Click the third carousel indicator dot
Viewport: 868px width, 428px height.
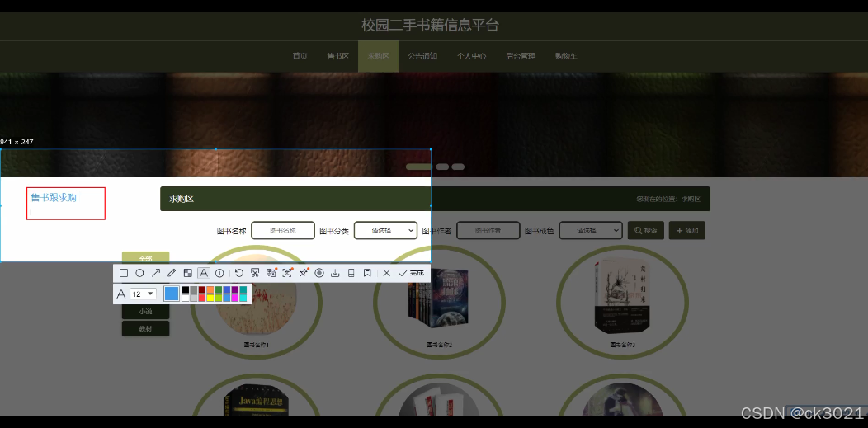coord(458,167)
